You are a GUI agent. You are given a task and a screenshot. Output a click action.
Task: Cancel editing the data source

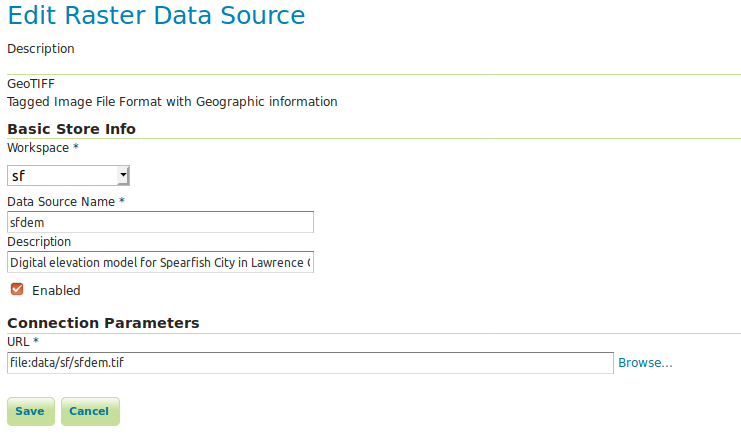point(90,411)
